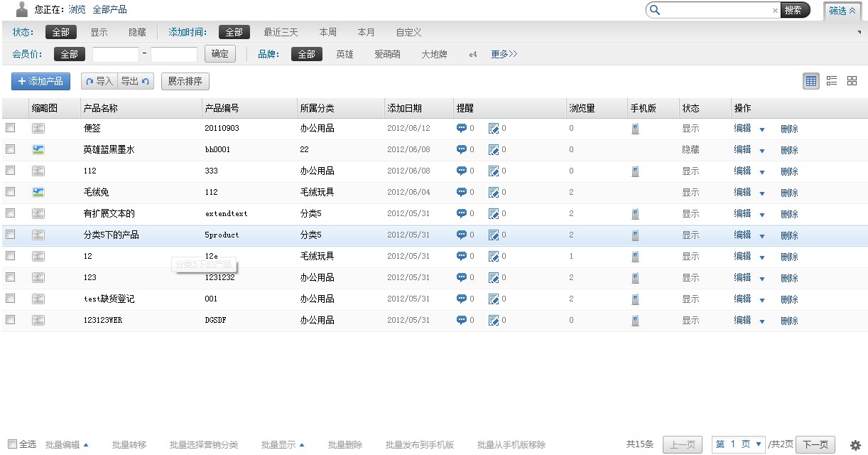Image resolution: width=868 pixels, height=455 pixels.
Task: Check the checkbox for 便签 product
Action: pos(11,129)
